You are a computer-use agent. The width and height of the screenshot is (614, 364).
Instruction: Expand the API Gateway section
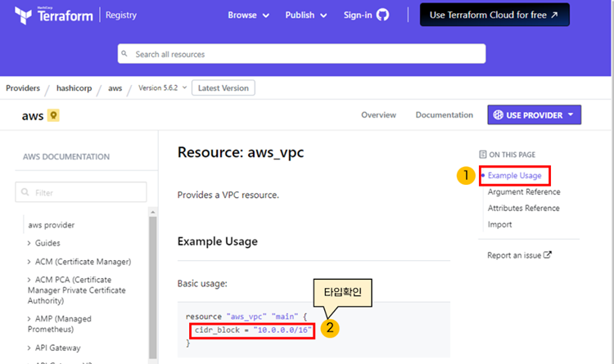[29, 348]
